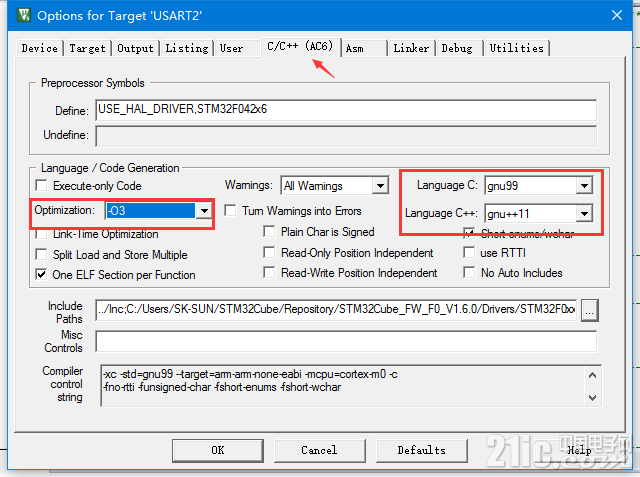640x477 pixels.
Task: Click the Undefine input field
Action: pos(346,135)
